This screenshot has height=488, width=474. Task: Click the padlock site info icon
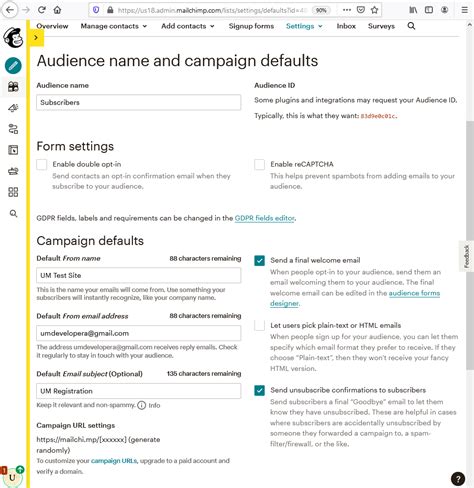pyautogui.click(x=110, y=10)
